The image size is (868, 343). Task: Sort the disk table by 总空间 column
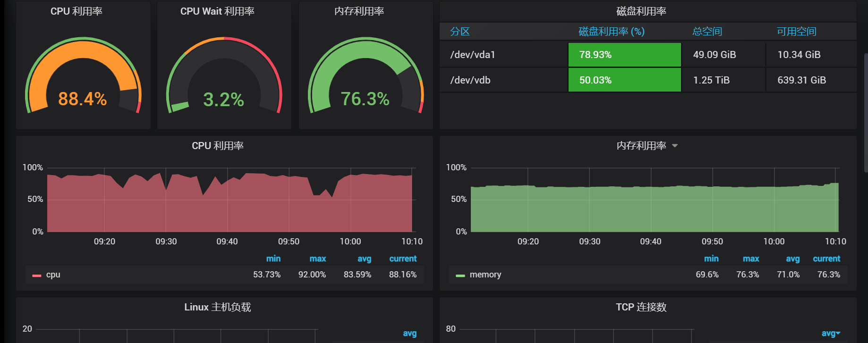tap(707, 32)
